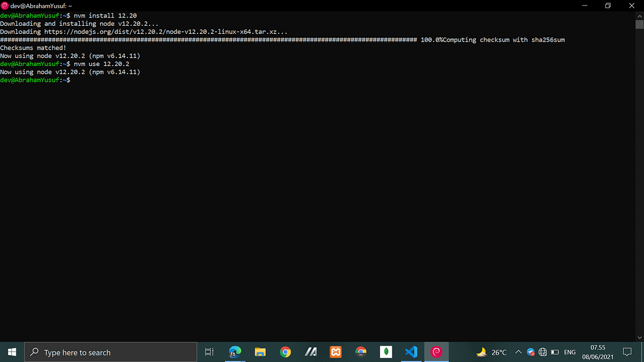Image resolution: width=644 pixels, height=362 pixels.
Task: Click 'Downloading and installing node v12.20.2...' line
Action: pyautogui.click(x=79, y=24)
